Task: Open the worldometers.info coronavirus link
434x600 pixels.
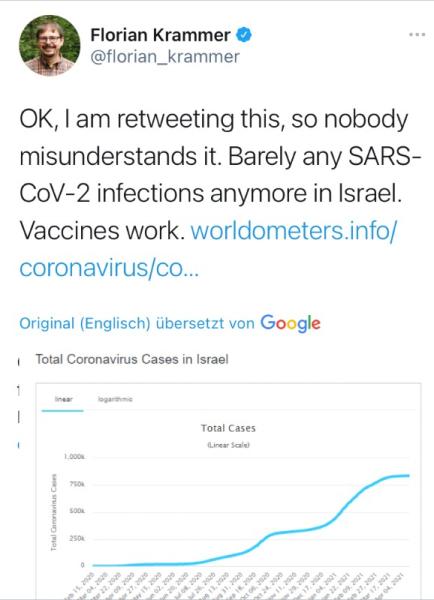Action: (208, 249)
